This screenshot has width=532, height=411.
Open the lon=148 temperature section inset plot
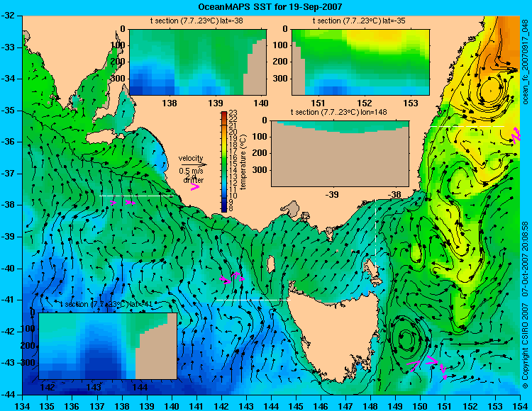click(340, 153)
